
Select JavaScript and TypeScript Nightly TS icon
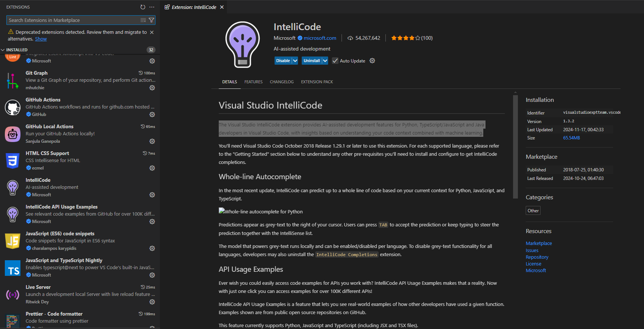pos(13,268)
